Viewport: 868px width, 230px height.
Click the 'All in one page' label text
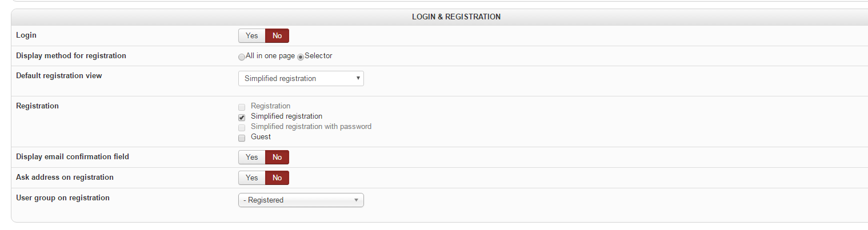[x=270, y=56]
